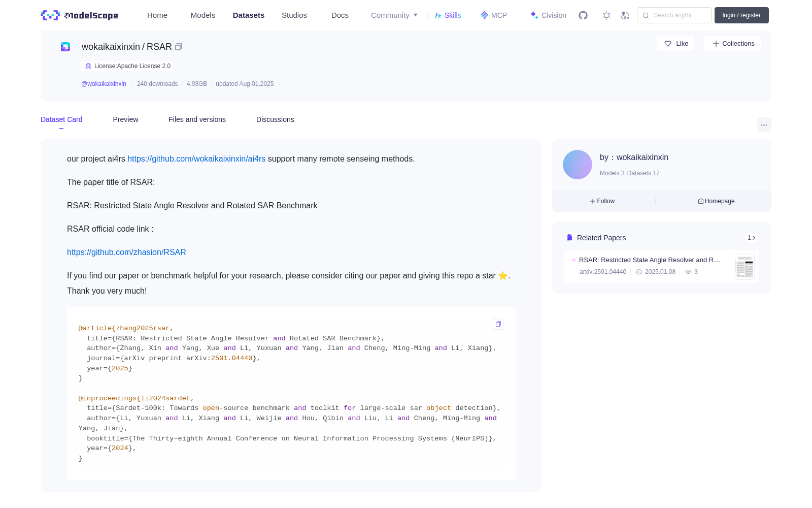The height and width of the screenshot is (508, 812).
Task: Toggle the light/dark theme sun icon
Action: (606, 15)
